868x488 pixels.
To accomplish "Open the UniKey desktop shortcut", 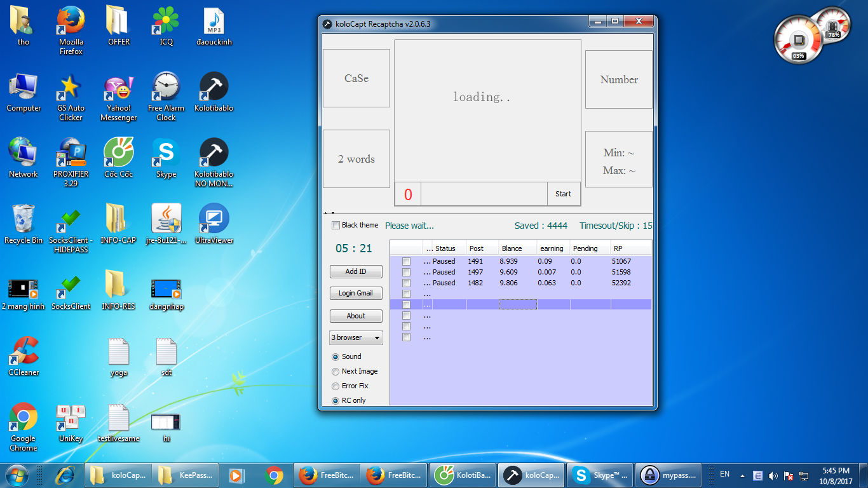I will tap(71, 423).
